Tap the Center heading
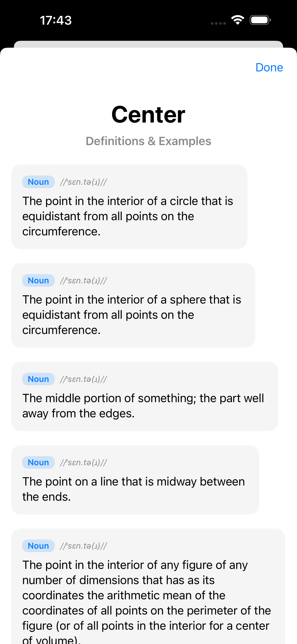The image size is (297, 644). pyautogui.click(x=148, y=114)
